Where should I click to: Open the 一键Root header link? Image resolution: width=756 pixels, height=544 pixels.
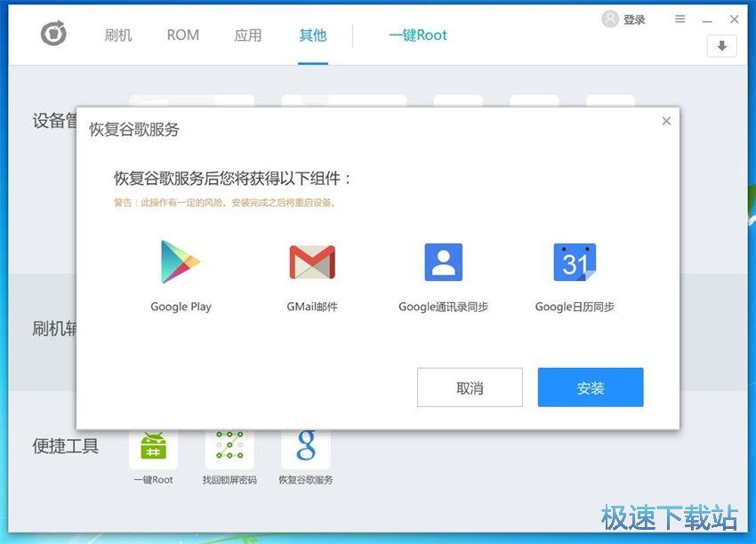pyautogui.click(x=418, y=36)
